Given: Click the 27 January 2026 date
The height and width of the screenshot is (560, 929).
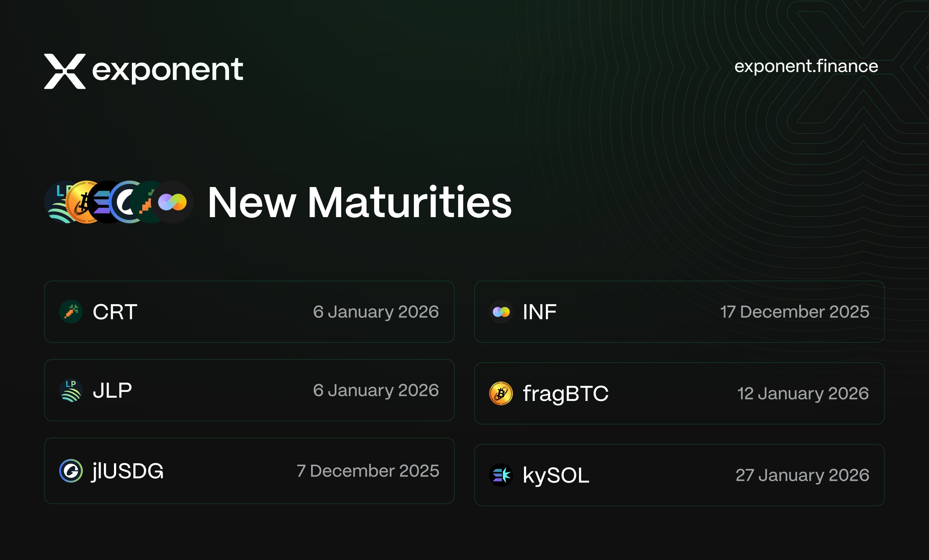Looking at the screenshot, I should click(802, 475).
